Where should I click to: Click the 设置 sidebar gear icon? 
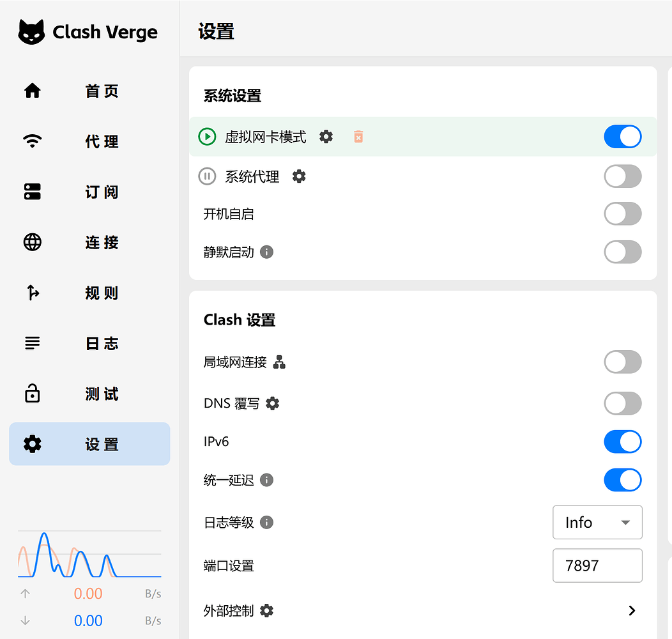tap(33, 444)
